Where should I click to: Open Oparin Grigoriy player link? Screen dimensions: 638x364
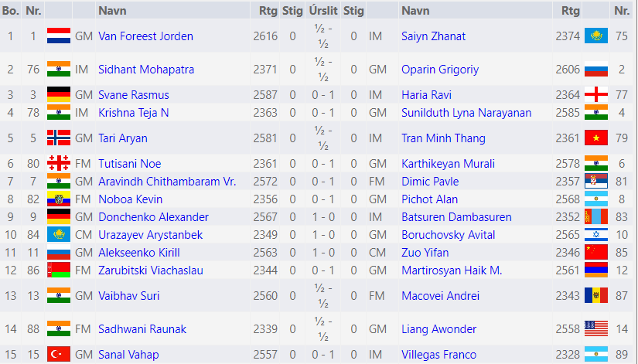click(440, 70)
